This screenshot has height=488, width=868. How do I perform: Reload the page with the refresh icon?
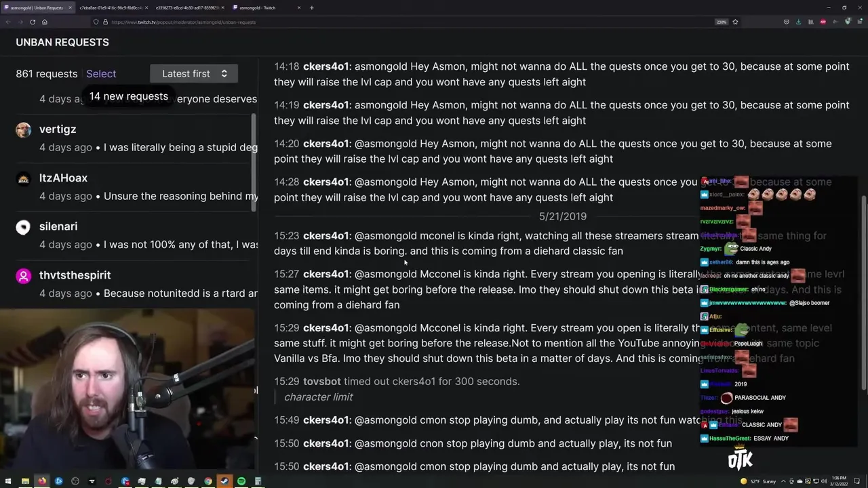coord(33,22)
